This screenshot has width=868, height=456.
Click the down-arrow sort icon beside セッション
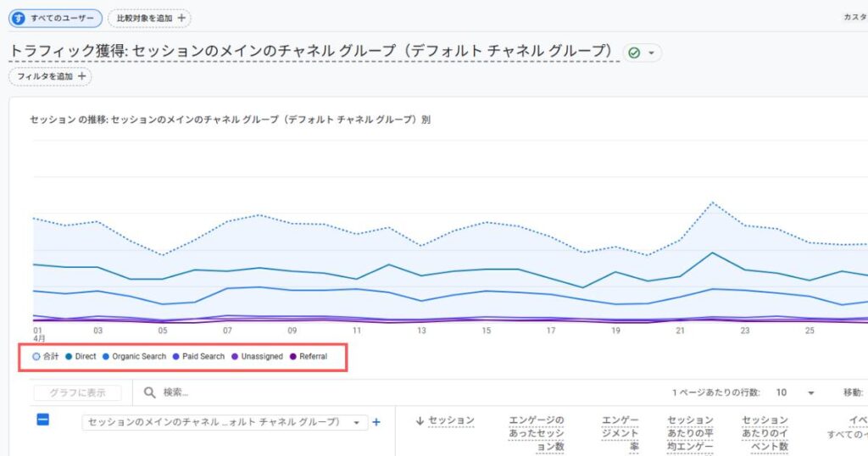tap(420, 420)
